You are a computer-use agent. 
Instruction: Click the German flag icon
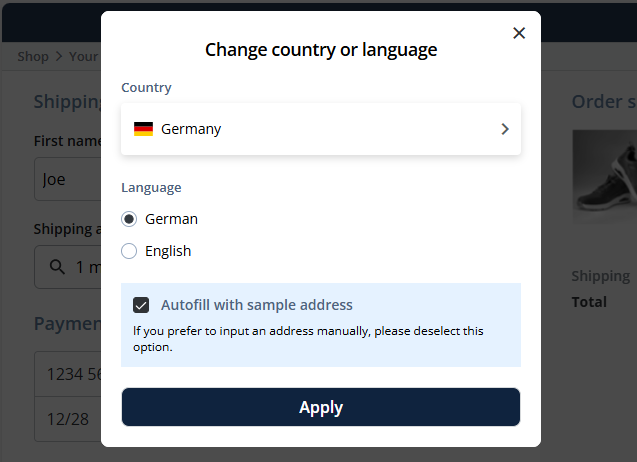pyautogui.click(x=143, y=129)
